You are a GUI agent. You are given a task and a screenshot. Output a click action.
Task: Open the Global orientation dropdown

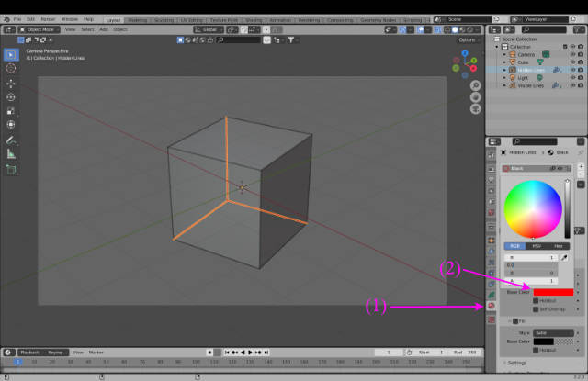point(209,29)
